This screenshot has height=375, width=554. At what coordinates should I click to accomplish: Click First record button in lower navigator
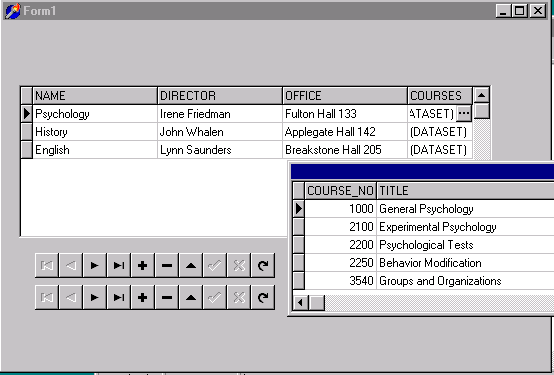(47, 297)
